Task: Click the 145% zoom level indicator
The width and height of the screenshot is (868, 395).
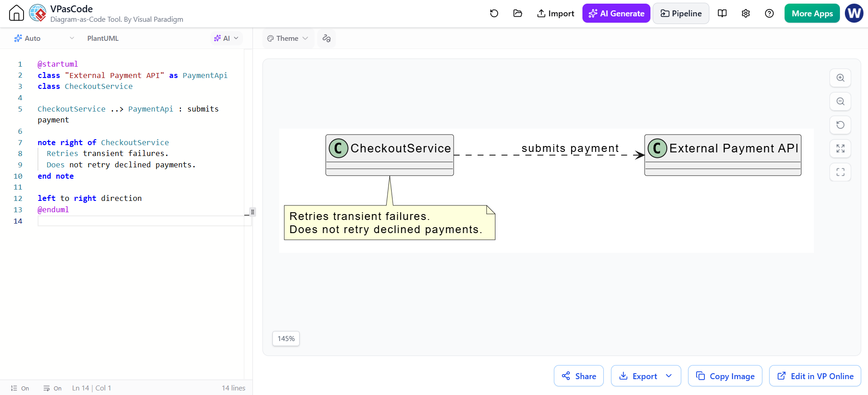Action: pyautogui.click(x=286, y=339)
